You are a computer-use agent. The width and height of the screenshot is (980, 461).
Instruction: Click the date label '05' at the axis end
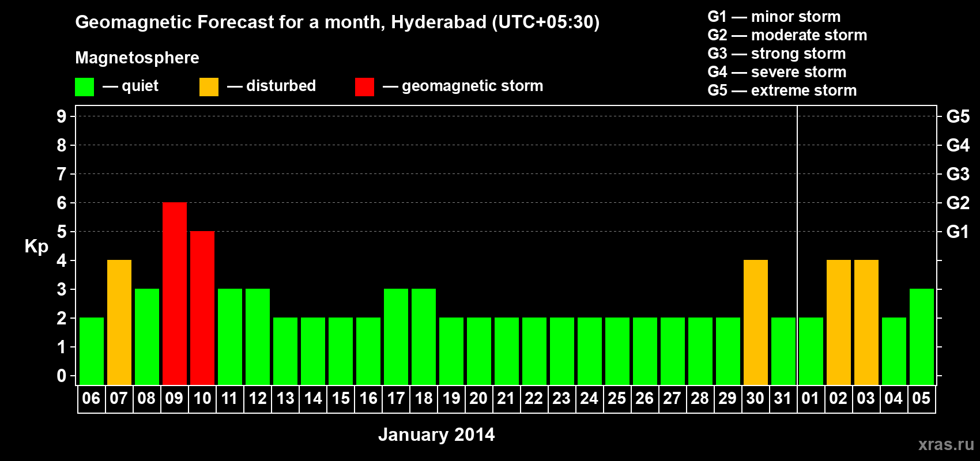pyautogui.click(x=921, y=398)
